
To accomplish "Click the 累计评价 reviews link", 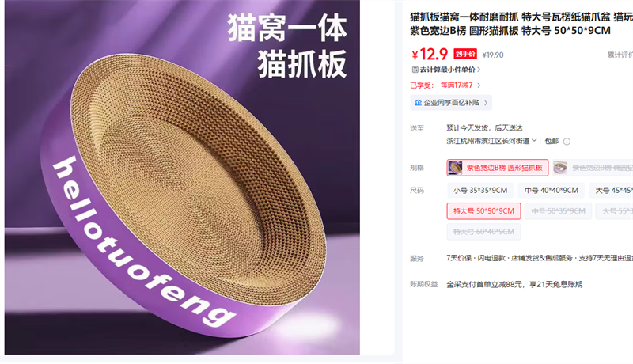I will click(x=620, y=55).
